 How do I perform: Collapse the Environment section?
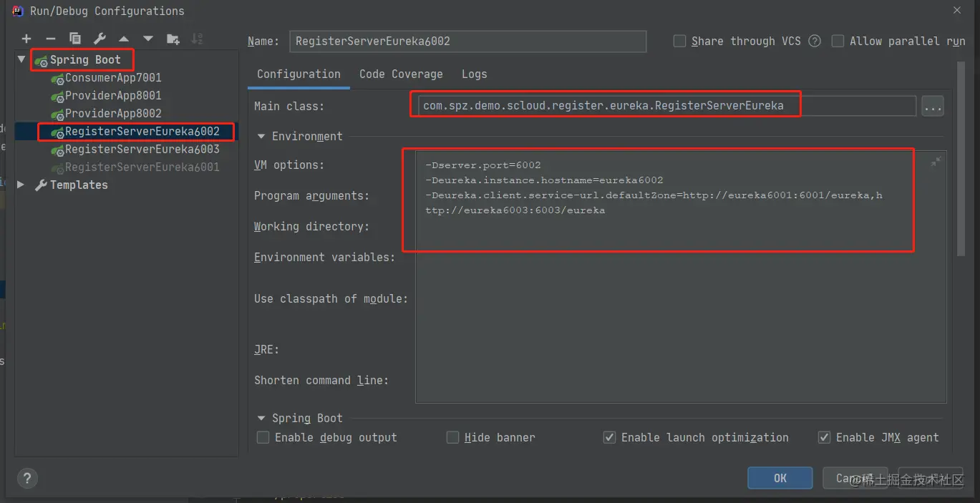(x=261, y=136)
